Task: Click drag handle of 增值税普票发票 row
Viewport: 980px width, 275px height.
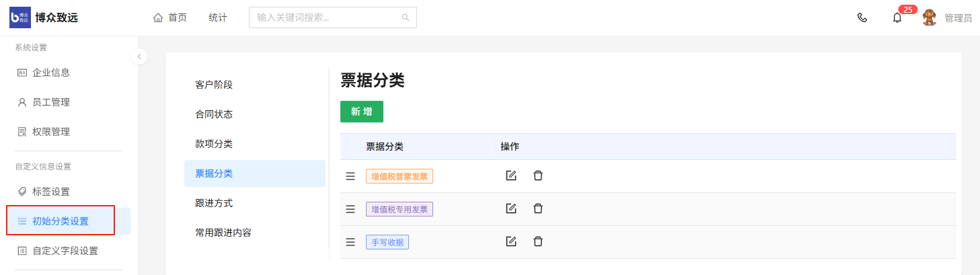Action: 350,176
